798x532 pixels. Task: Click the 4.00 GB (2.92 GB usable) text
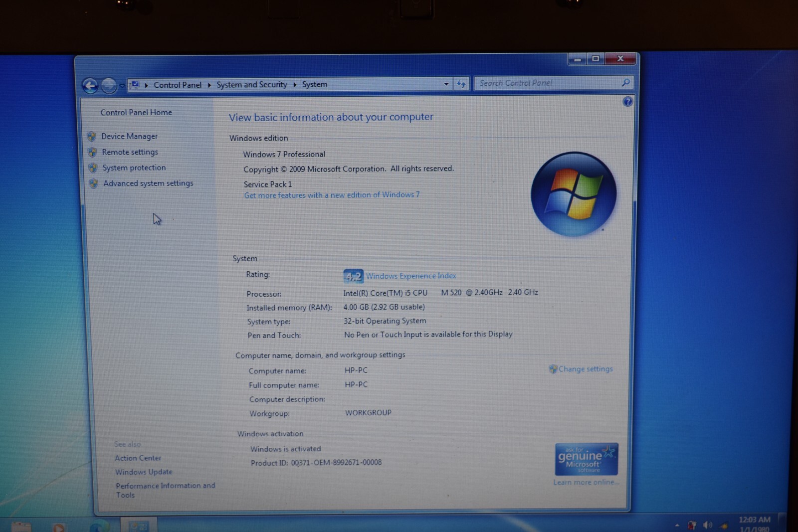[384, 307]
